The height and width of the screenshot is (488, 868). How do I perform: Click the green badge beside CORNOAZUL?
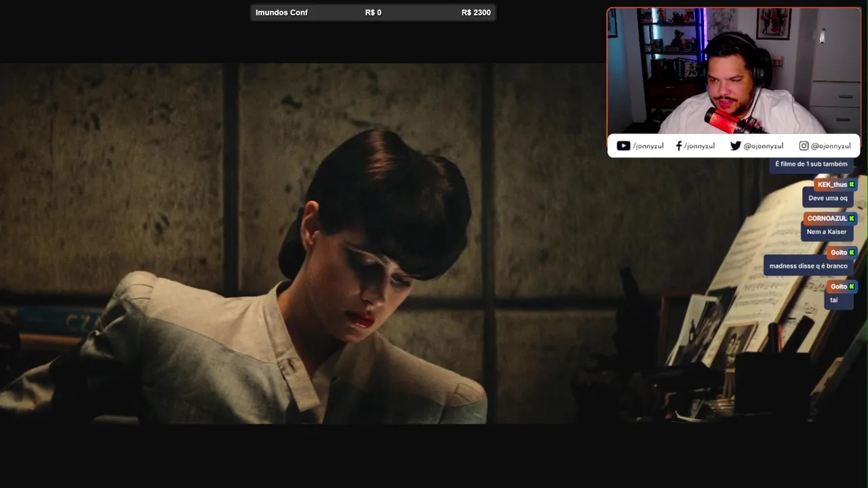pos(852,218)
